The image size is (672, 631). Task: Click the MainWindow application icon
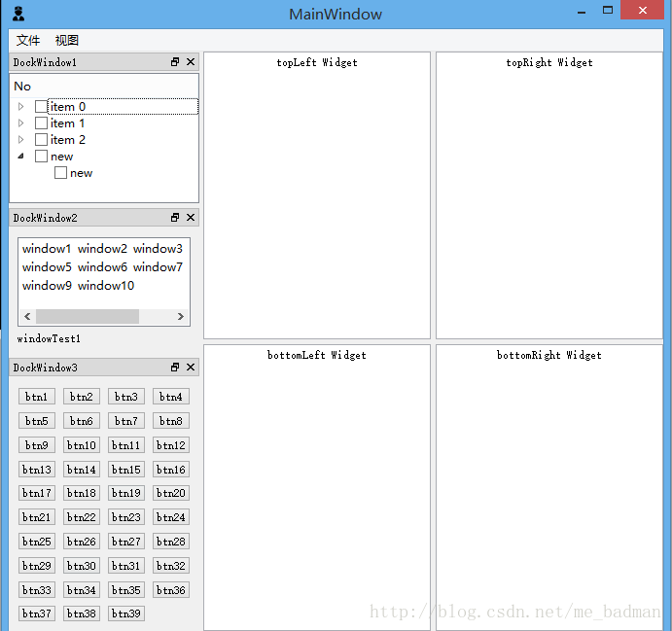coord(18,14)
